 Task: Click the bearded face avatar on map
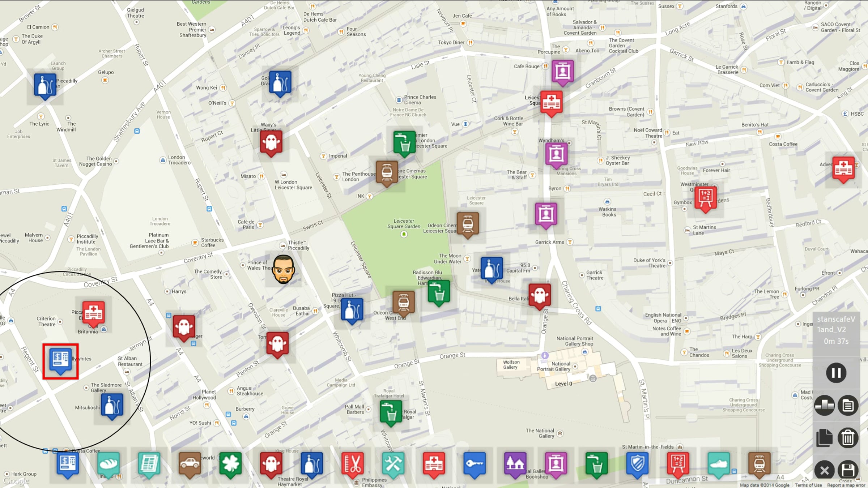click(284, 269)
